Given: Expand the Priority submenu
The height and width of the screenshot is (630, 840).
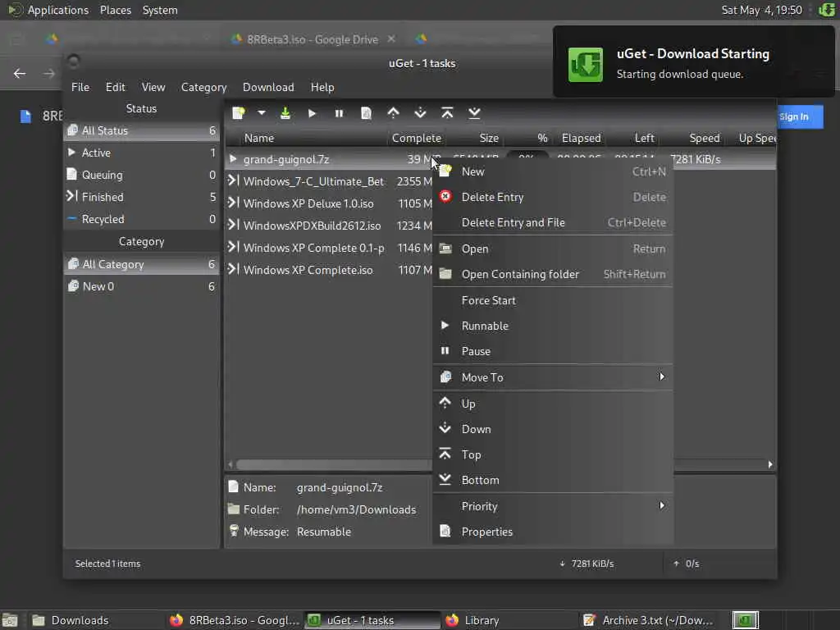Looking at the screenshot, I should point(552,506).
